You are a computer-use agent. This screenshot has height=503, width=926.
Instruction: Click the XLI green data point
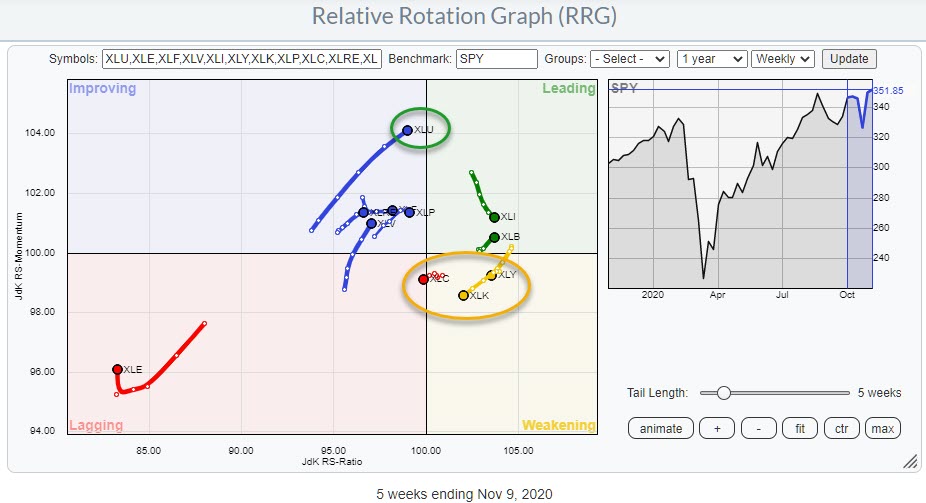(494, 217)
